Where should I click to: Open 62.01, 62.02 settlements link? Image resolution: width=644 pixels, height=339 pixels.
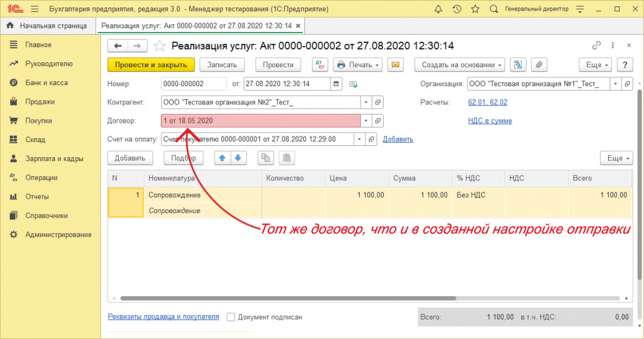(487, 103)
